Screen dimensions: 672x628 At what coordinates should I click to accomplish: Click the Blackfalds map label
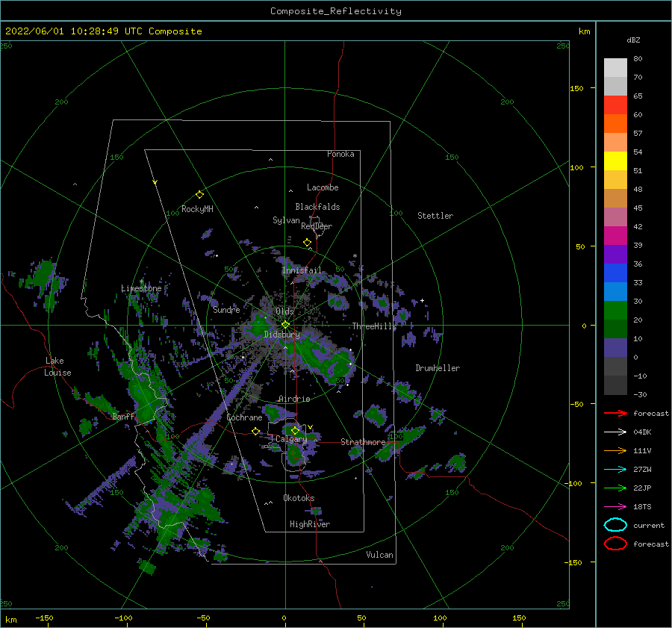(317, 207)
